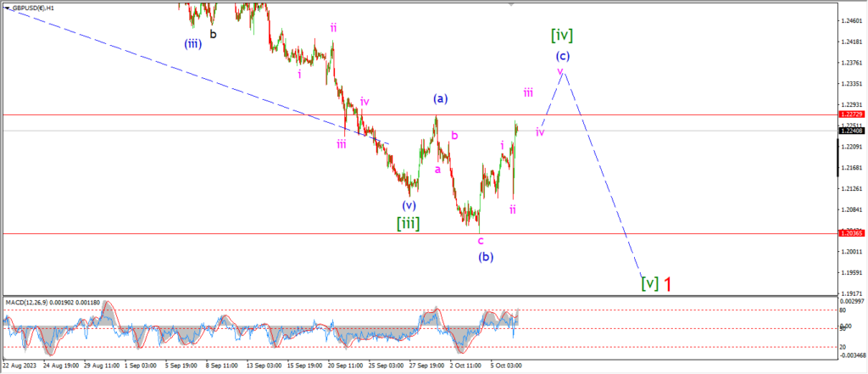Click the blue (b) wave label
The width and height of the screenshot is (868, 374).
486,257
